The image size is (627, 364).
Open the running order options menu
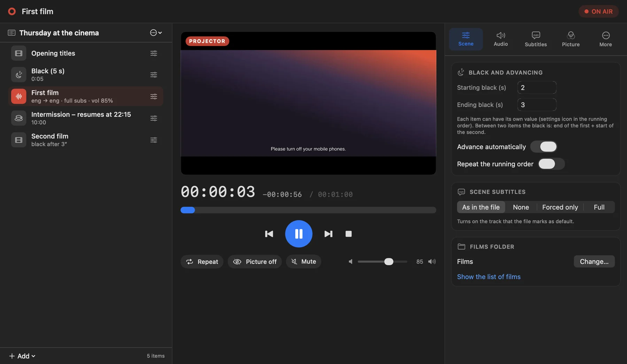tap(156, 33)
